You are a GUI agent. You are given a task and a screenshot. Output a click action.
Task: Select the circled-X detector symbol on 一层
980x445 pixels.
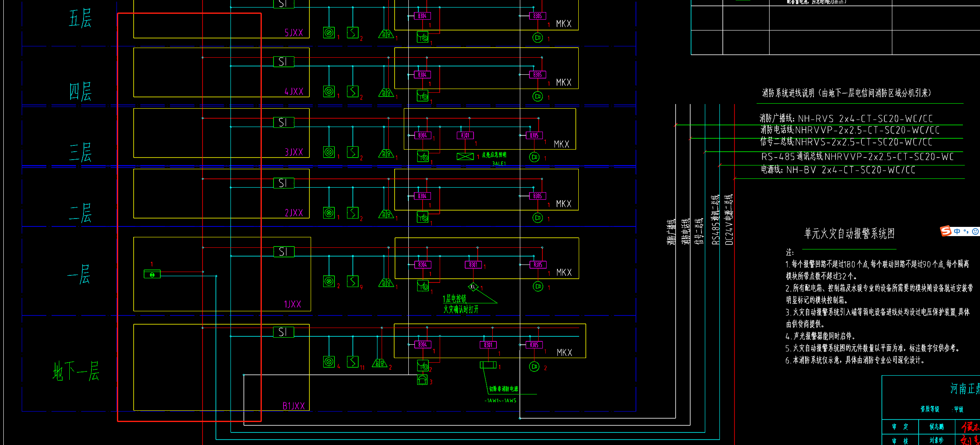[329, 282]
